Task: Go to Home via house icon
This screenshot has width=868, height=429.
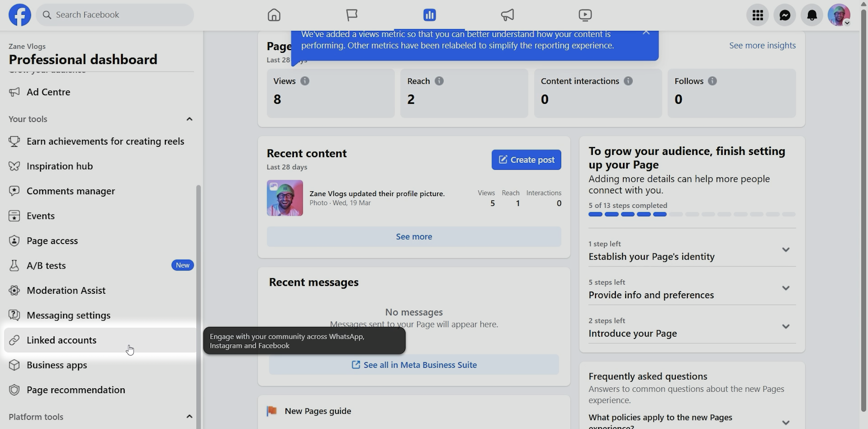Action: pyautogui.click(x=274, y=15)
